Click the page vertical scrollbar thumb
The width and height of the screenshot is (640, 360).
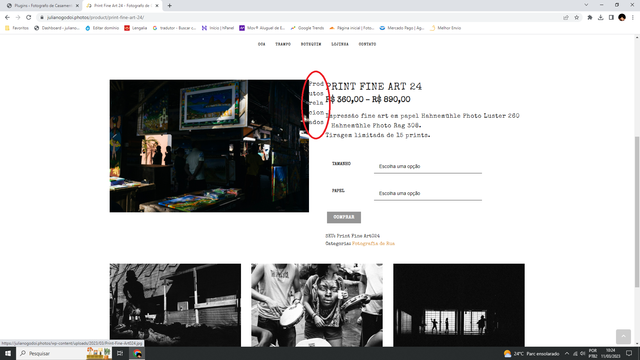click(637, 211)
